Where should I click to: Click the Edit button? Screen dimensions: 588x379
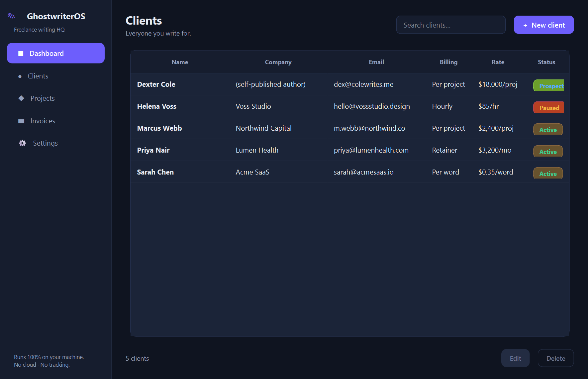point(515,358)
